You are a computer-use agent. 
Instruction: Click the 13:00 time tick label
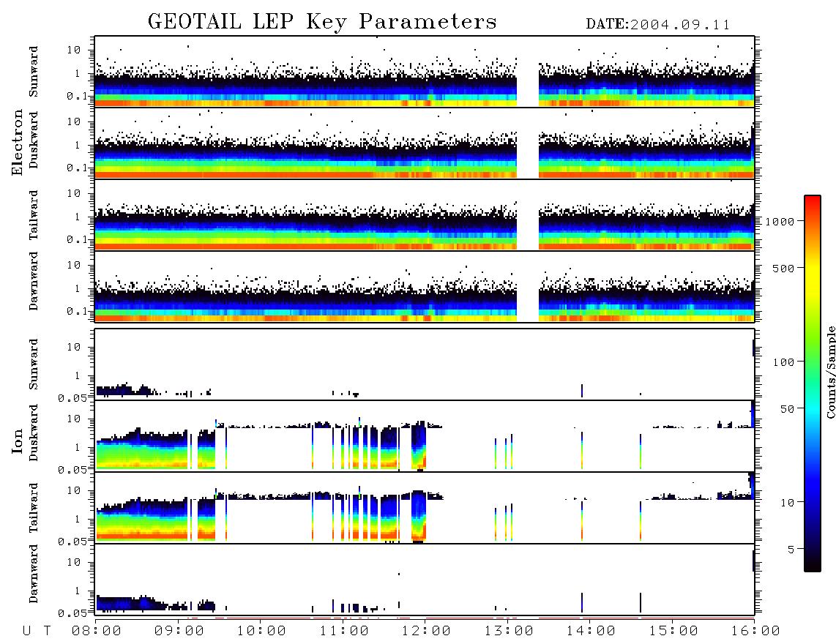(x=509, y=632)
